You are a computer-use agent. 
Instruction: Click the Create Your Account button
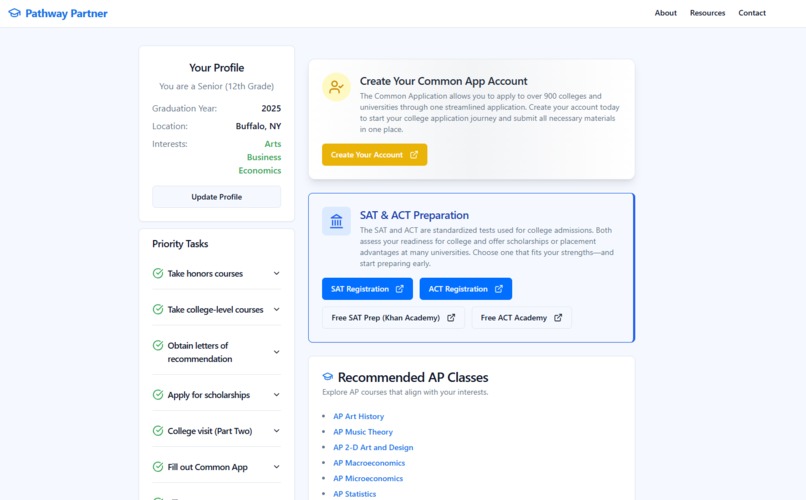pos(374,155)
